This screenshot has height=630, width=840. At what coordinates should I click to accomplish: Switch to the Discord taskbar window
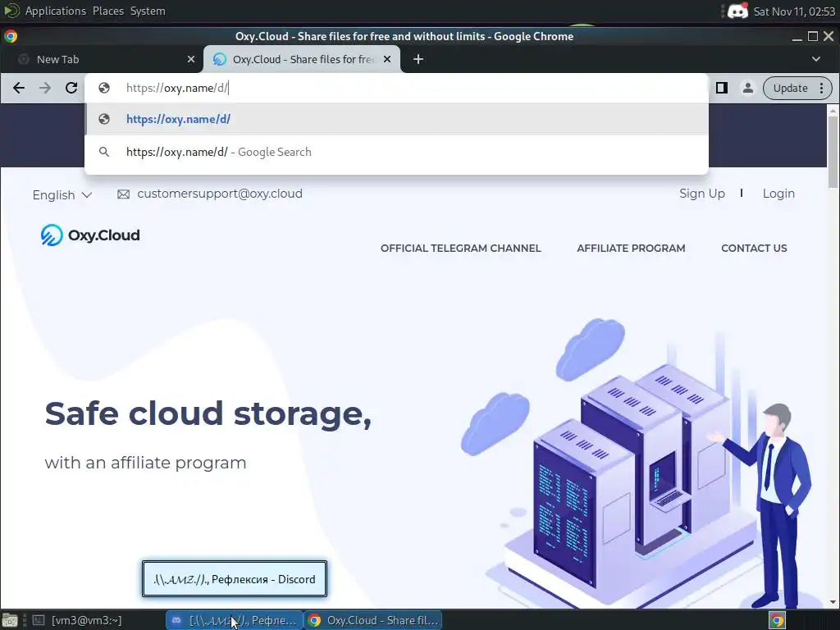[x=234, y=620]
